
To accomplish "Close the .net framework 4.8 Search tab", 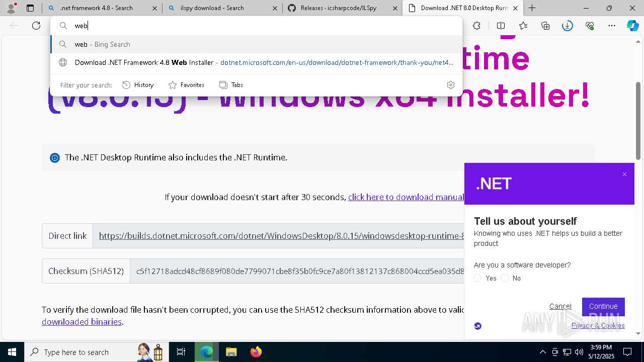I will 154,8.
